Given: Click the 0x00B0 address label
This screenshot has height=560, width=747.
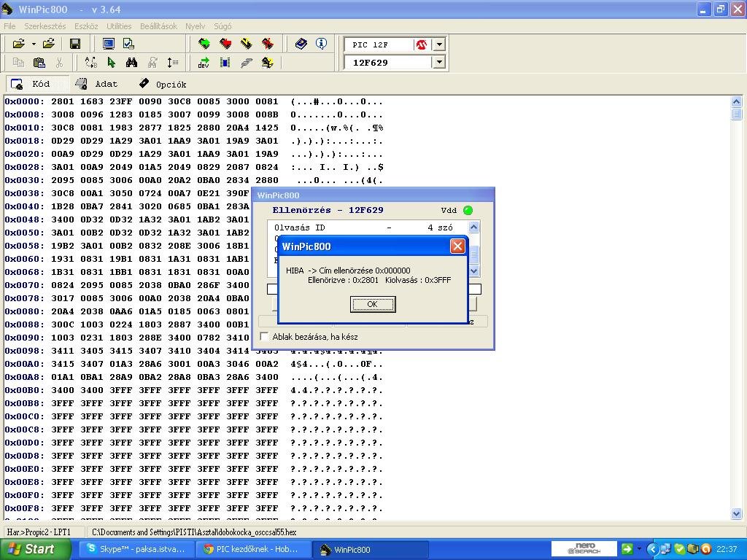Looking at the screenshot, I should [24, 390].
